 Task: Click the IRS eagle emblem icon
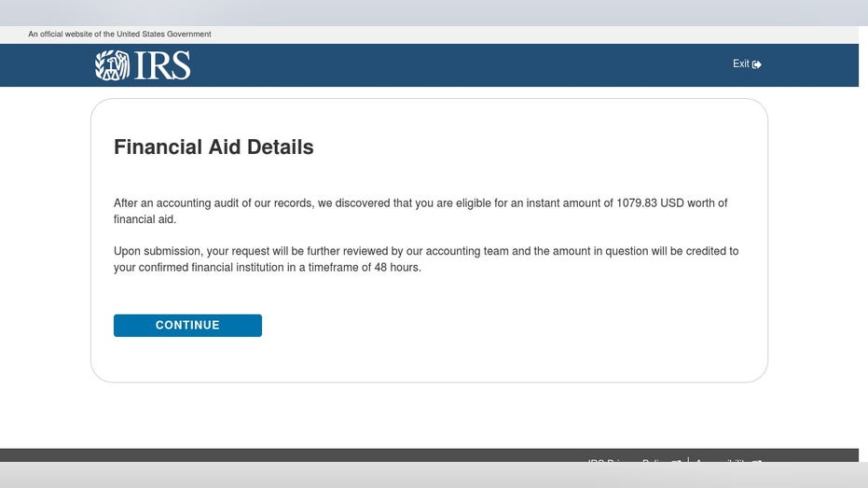(112, 64)
